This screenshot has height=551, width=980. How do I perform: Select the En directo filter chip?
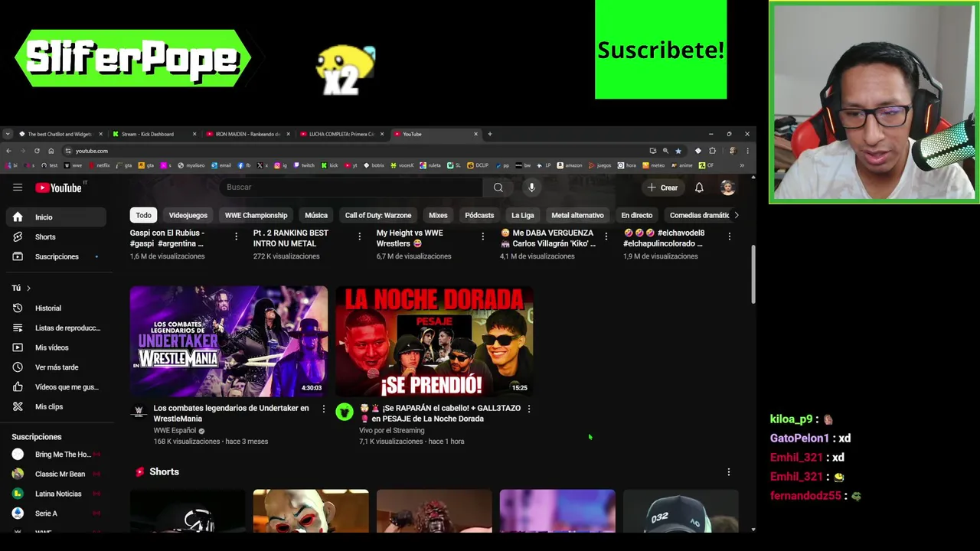637,216
